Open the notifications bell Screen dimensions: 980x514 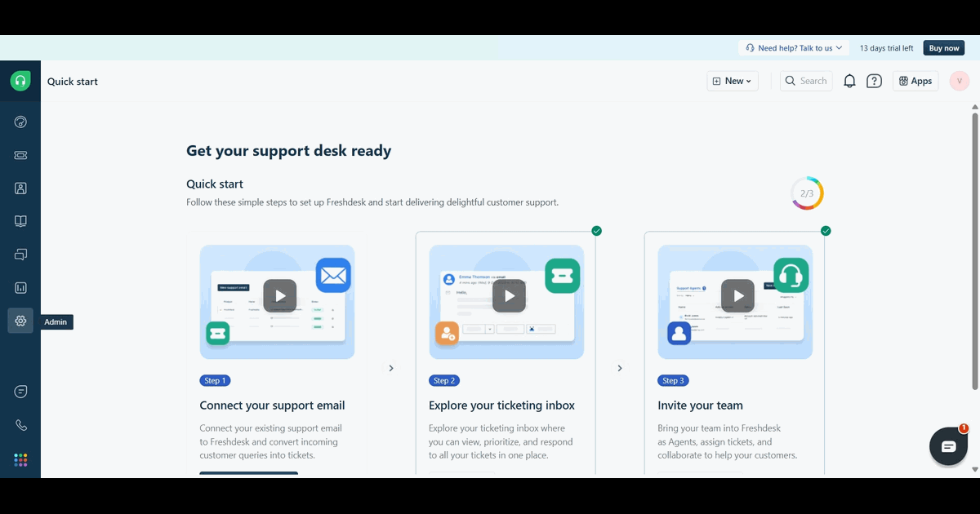pyautogui.click(x=849, y=81)
